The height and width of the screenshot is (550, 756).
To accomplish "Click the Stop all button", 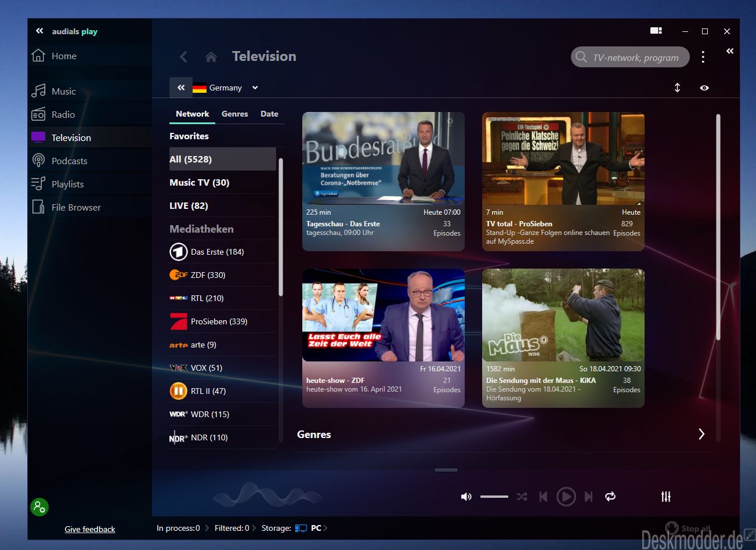I will pos(688,529).
